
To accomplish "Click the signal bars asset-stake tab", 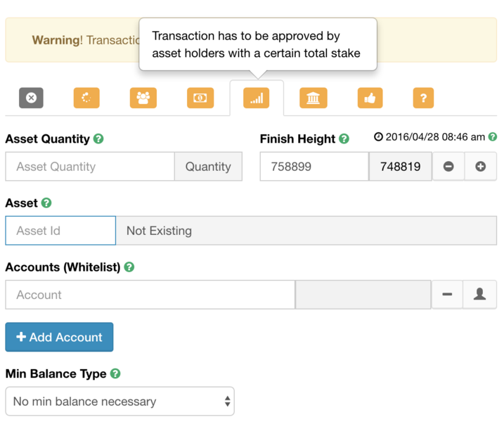I will pyautogui.click(x=257, y=98).
